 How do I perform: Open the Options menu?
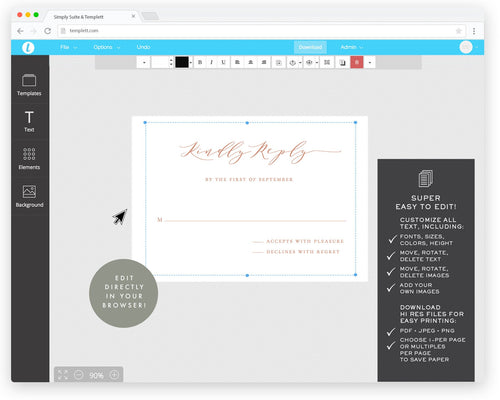(x=107, y=47)
